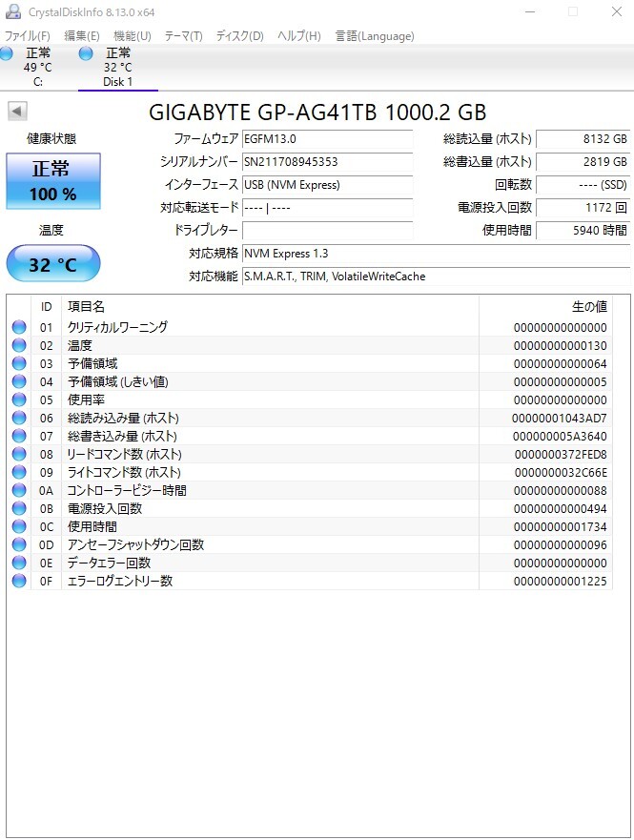Click the raw value 00000000000005
Screen dimensions: 634x840
(x=560, y=382)
